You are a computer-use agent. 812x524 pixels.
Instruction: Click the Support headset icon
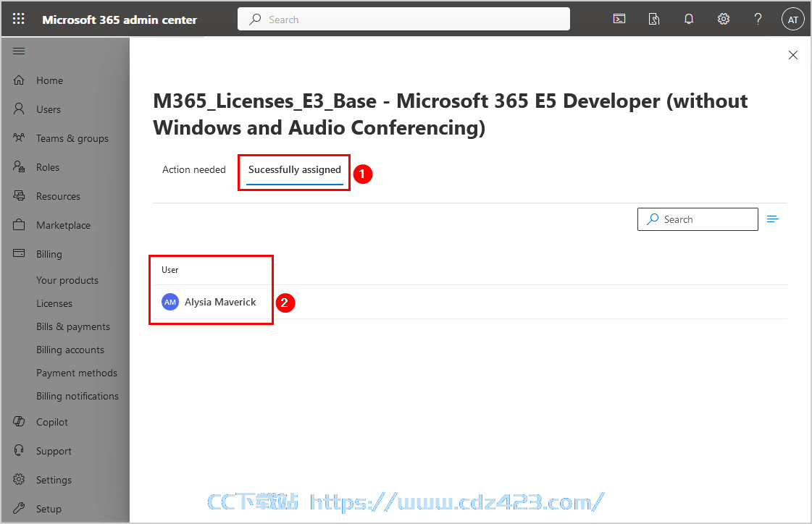19,451
